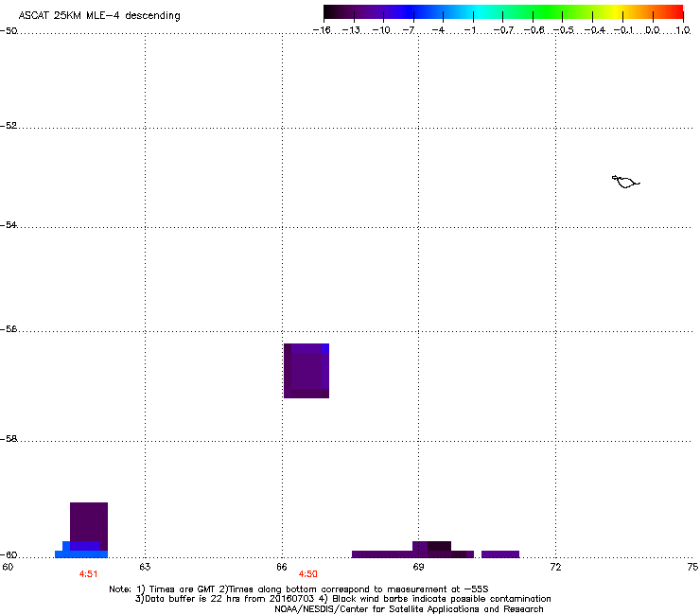Viewport: 700px width, 615px height.
Task: Click the "-52" latitude axis label
Action: [x=9, y=126]
